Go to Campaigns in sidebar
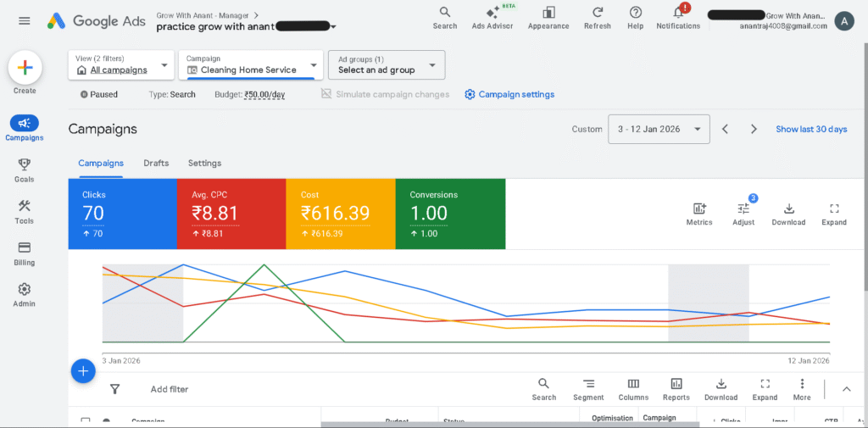This screenshot has height=428, width=868. 25,129
